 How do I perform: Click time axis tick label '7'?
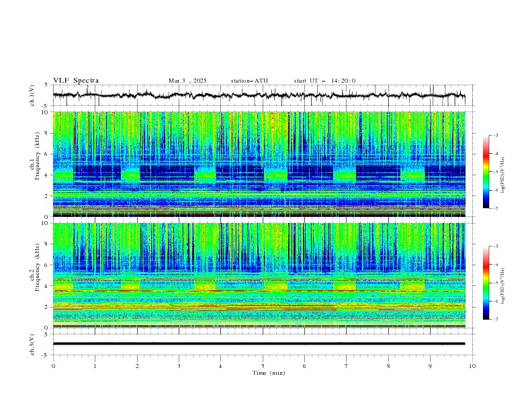point(347,366)
